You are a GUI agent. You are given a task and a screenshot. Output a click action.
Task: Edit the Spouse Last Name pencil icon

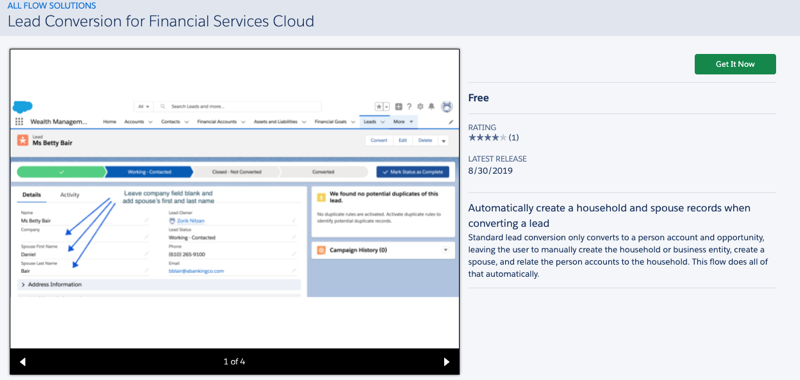(x=146, y=270)
